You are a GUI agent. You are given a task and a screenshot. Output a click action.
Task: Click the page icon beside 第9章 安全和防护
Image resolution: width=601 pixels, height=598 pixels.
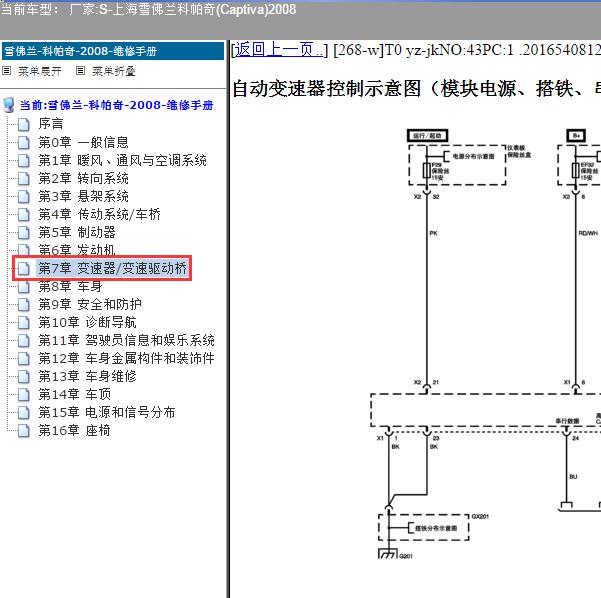(24, 304)
